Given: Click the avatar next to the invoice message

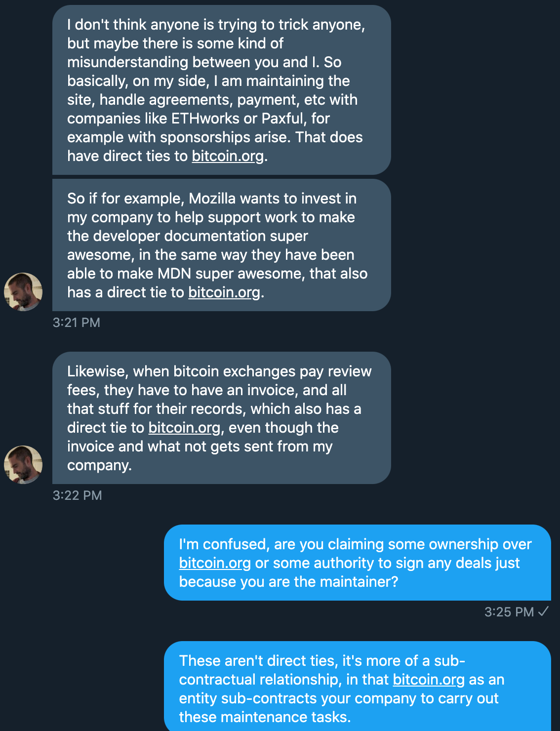Looking at the screenshot, I should [x=23, y=464].
